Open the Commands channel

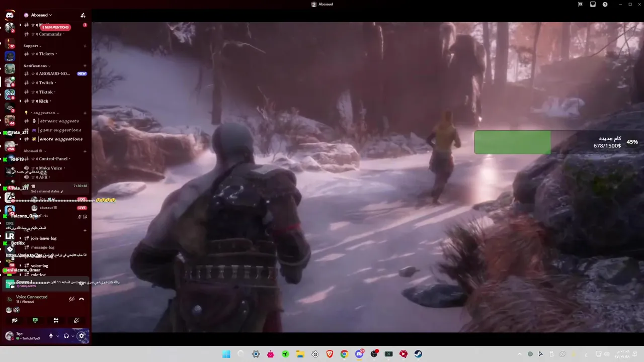pyautogui.click(x=55, y=34)
